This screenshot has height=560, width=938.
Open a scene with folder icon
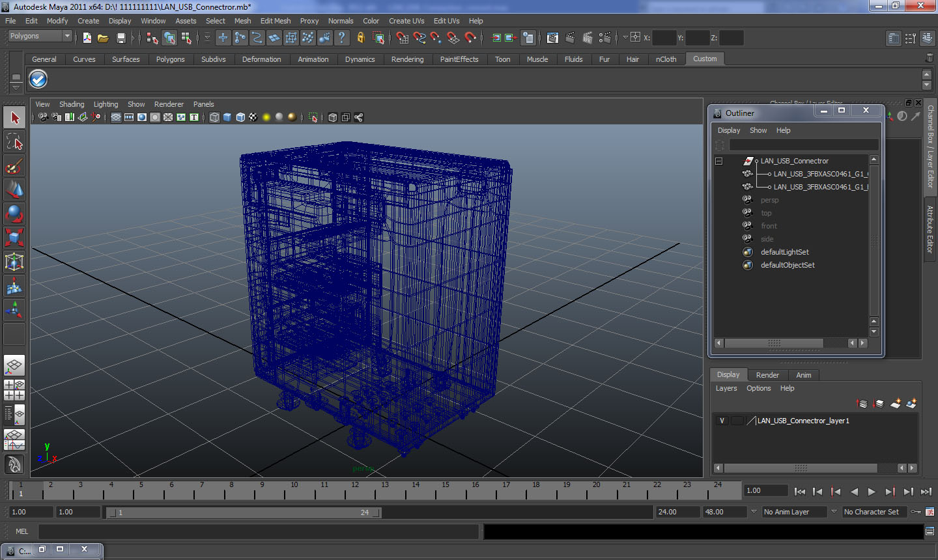103,38
